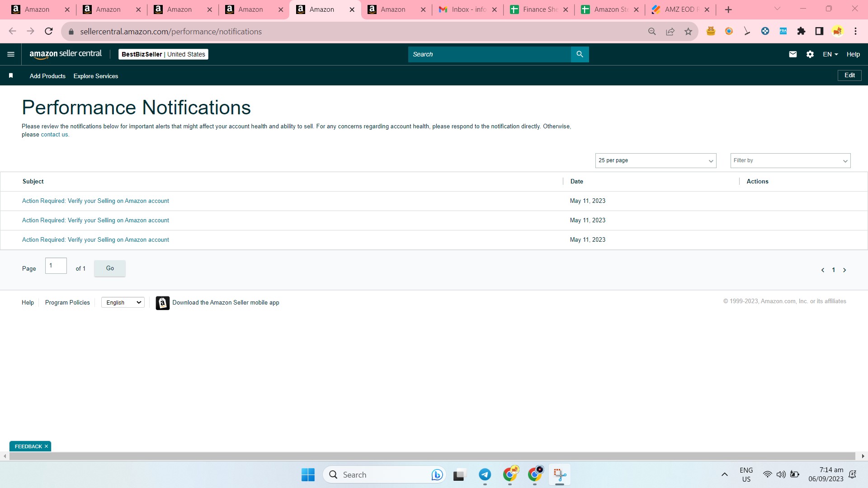Click the bookmark flag icon

pyautogui.click(x=11, y=76)
